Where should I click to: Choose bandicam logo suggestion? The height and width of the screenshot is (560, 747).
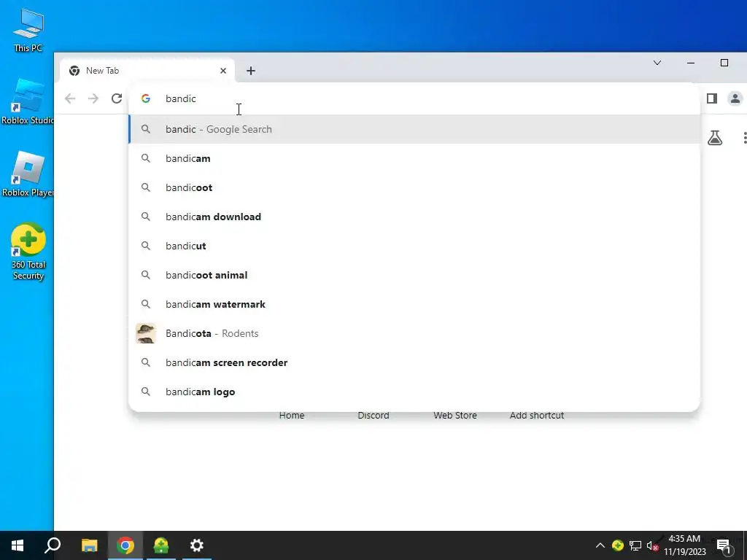(414, 392)
